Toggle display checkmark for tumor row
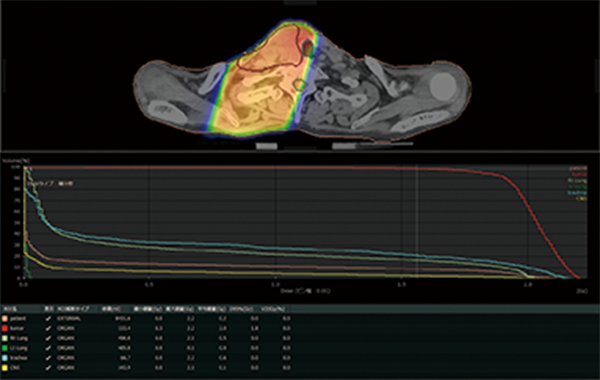 click(x=48, y=328)
